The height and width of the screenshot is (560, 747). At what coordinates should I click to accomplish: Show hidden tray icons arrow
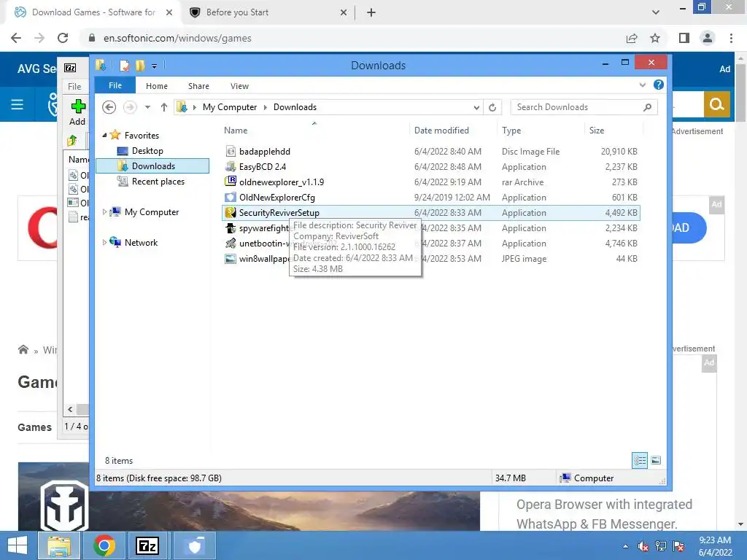tap(625, 546)
